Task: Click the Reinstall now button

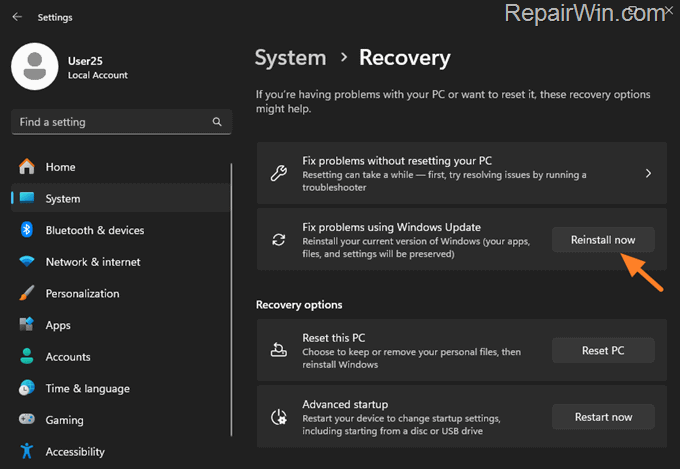Action: 603,239
